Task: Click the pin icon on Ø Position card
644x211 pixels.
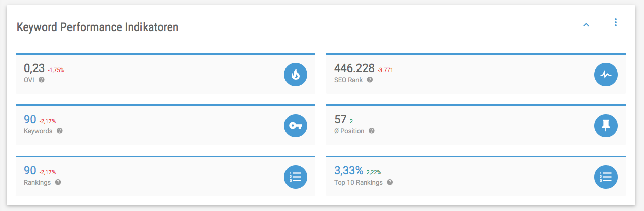Action: [x=606, y=126]
